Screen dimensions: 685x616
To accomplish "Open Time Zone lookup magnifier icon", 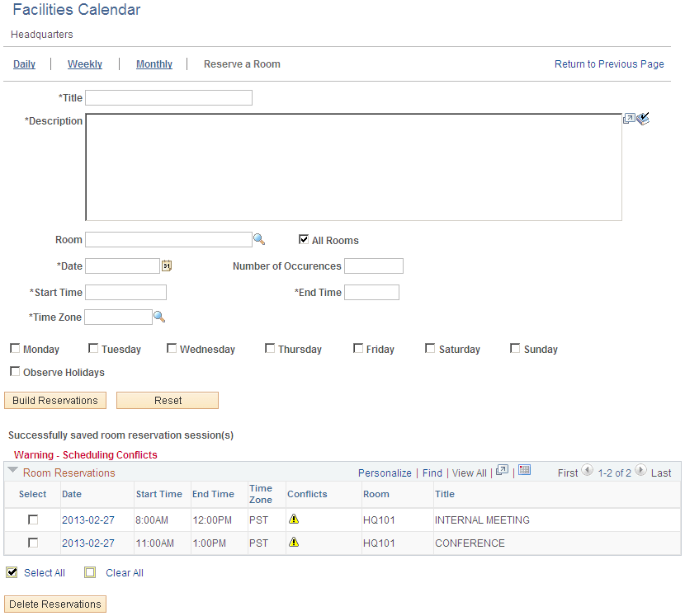I will [x=159, y=317].
